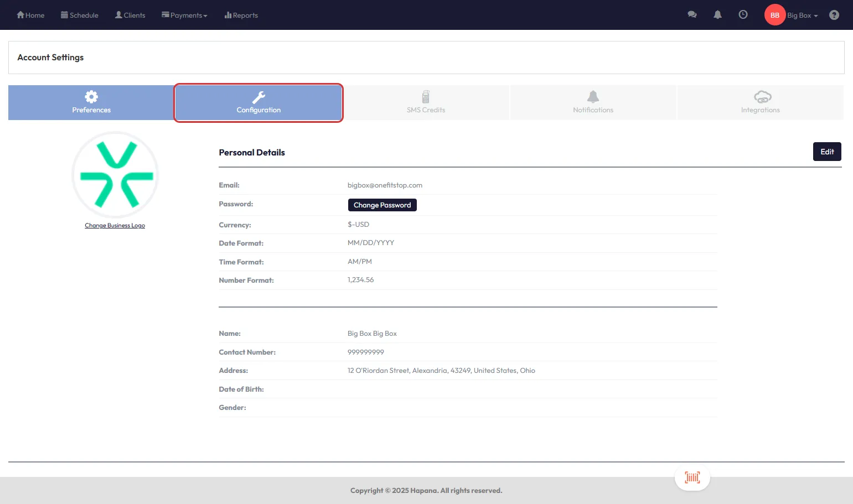Open the Notifications settings tab
Image resolution: width=853 pixels, height=504 pixels.
pyautogui.click(x=593, y=103)
